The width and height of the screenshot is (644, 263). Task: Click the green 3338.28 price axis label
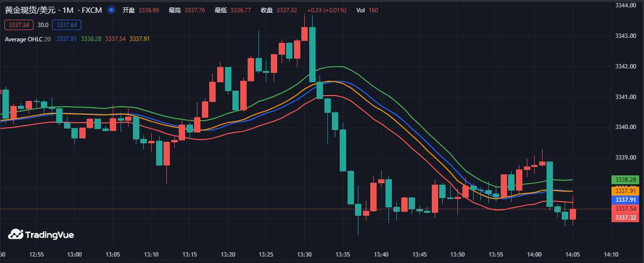[x=627, y=180]
